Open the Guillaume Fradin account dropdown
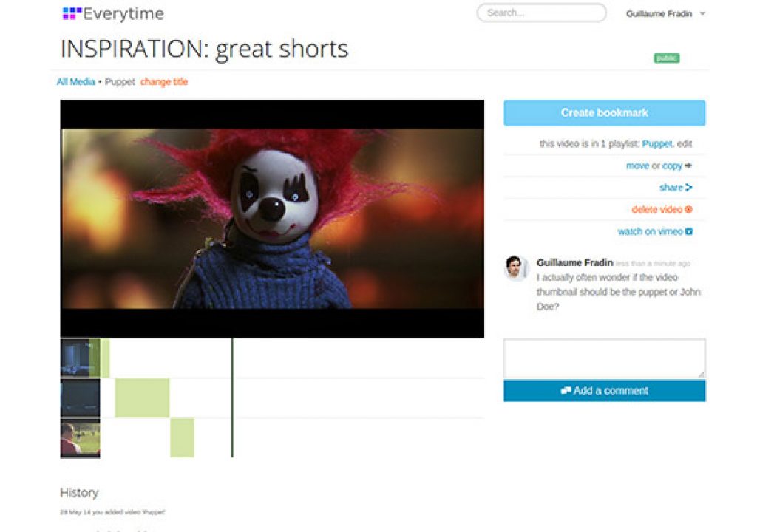This screenshot has width=757, height=532. click(665, 13)
